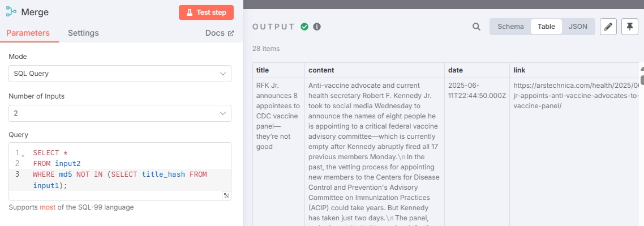Open the Parameters tab
Image resolution: width=644 pixels, height=226 pixels.
coord(28,33)
